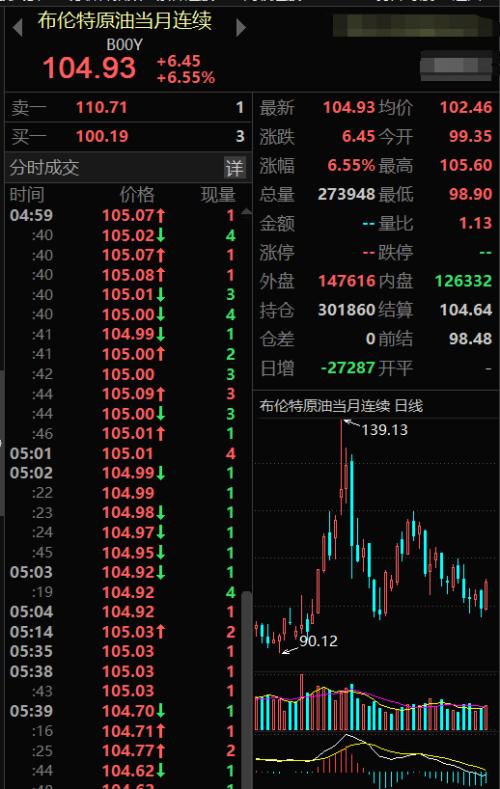Select the :45 trade at 104.95
Viewport: 500px width, 789px height.
point(123,553)
